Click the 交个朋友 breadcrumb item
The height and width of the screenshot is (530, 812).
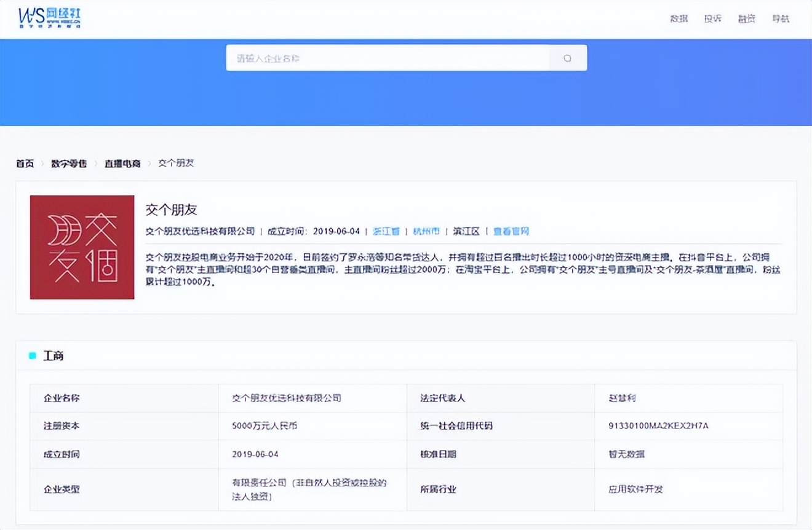176,164
